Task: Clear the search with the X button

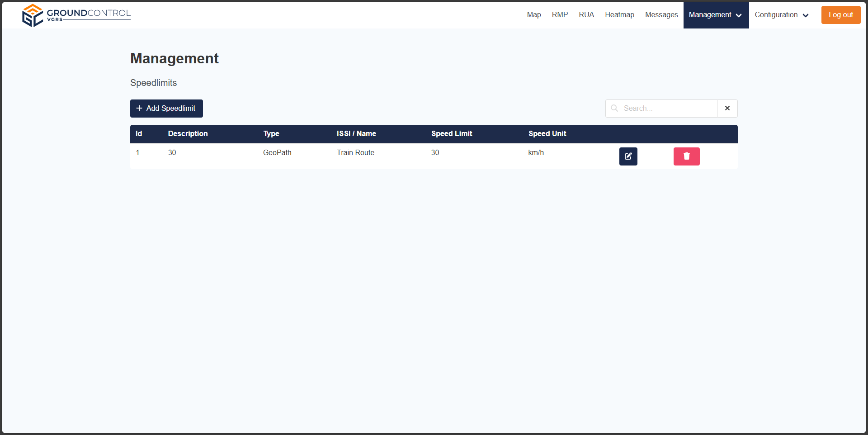Action: [727, 109]
